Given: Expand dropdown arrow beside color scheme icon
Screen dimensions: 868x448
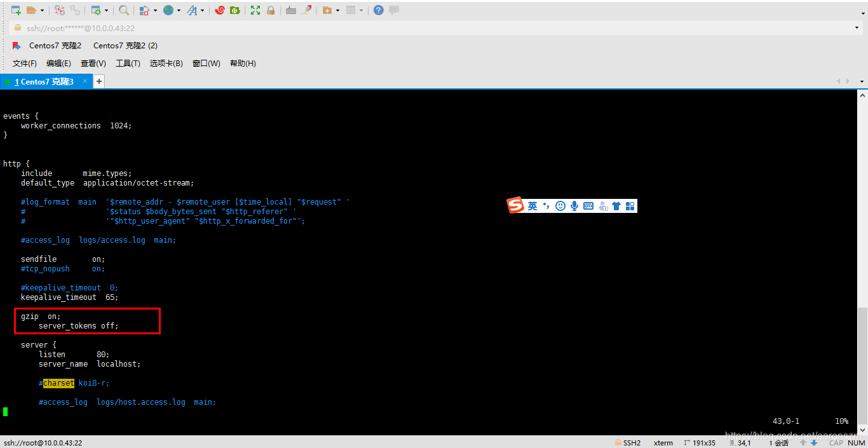Looking at the screenshot, I should [154, 10].
